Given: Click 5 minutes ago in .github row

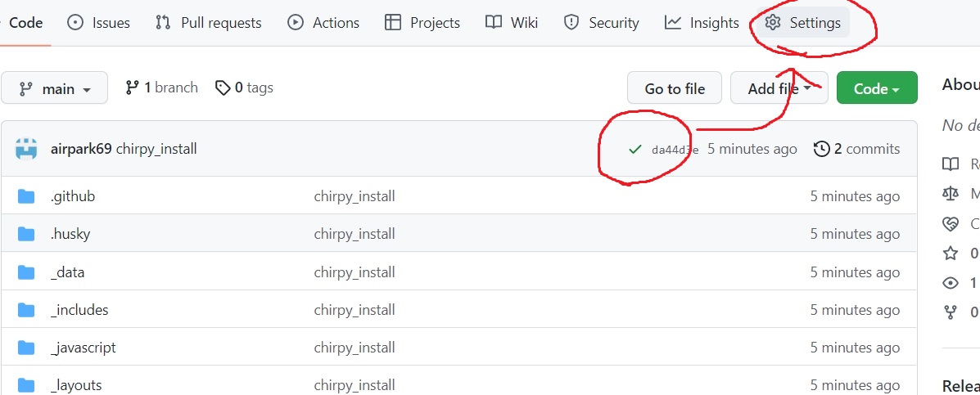Looking at the screenshot, I should 855,196.
